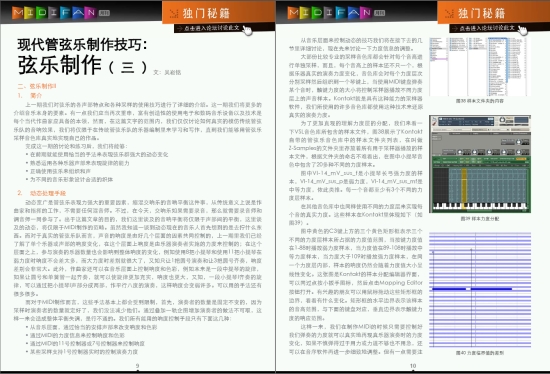Click the small gray badge beside left MIDIFAN logo
Screen dimensions: 550x374
pos(104,13)
